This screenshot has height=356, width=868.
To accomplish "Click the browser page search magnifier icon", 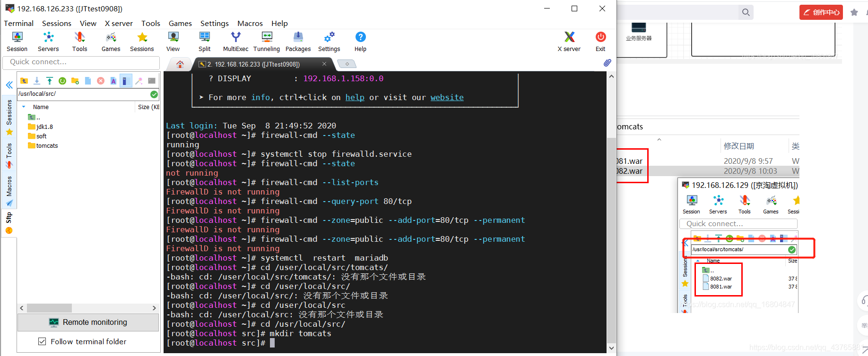I will click(x=746, y=12).
